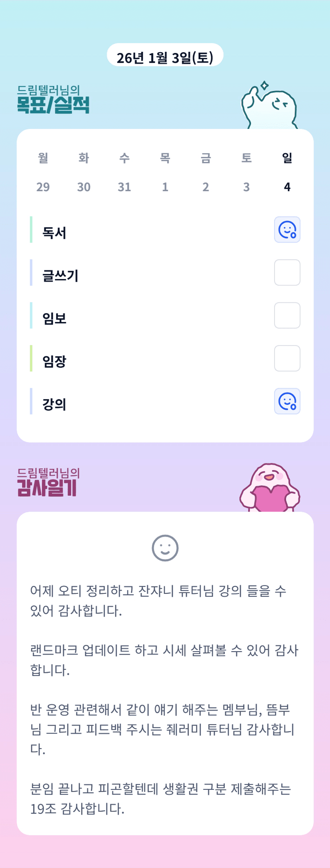Click the 강의 goal label

[54, 404]
